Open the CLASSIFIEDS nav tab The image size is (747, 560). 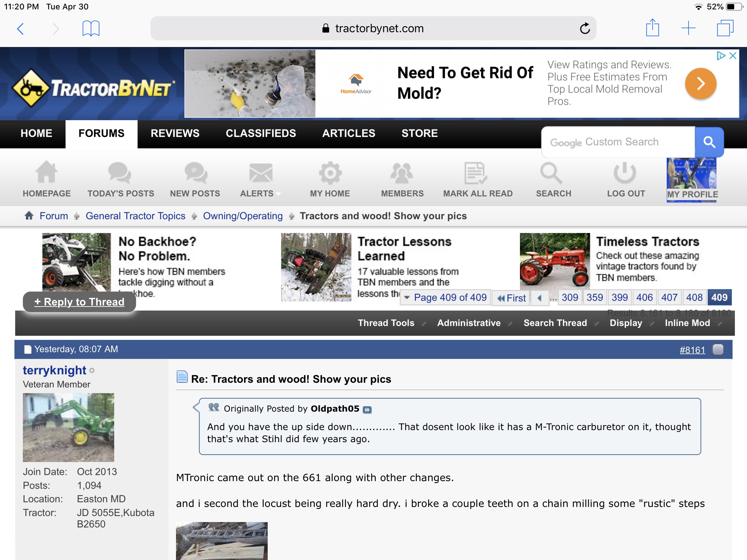click(261, 133)
